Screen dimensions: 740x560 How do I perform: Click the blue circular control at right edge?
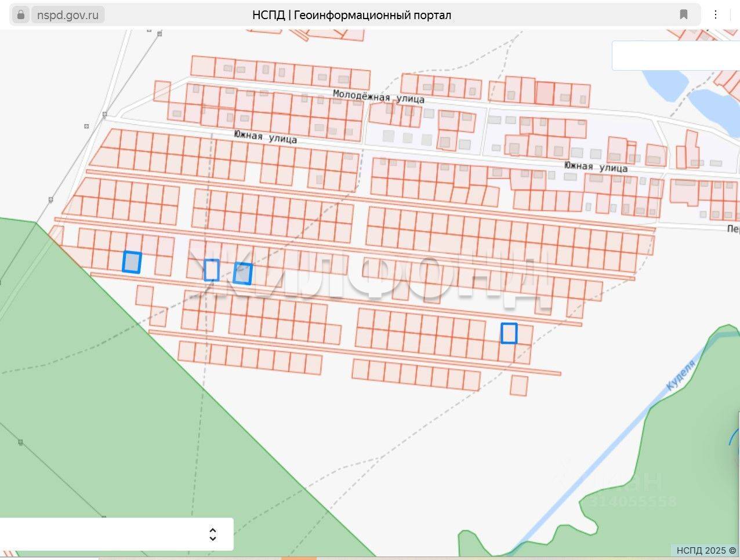(x=734, y=443)
